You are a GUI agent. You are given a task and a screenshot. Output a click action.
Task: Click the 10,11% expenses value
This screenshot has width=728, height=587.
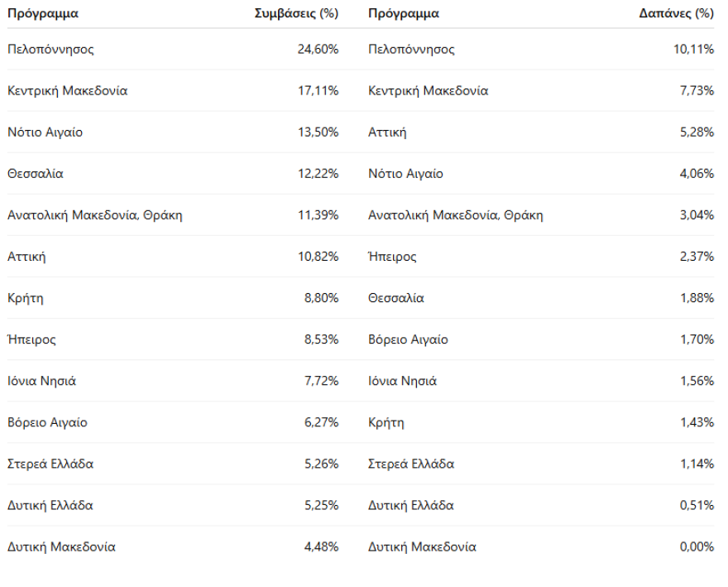coord(693,50)
